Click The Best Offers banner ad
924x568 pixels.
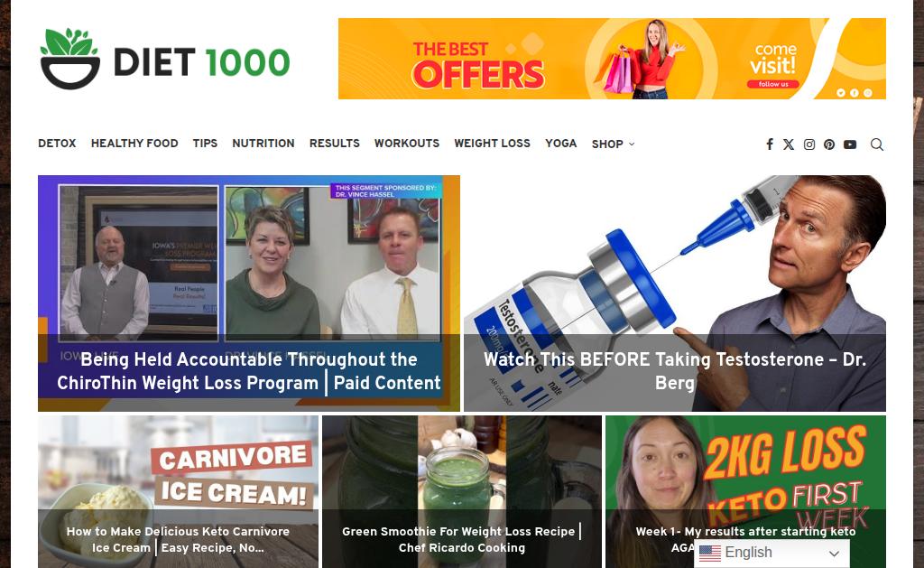(612, 59)
